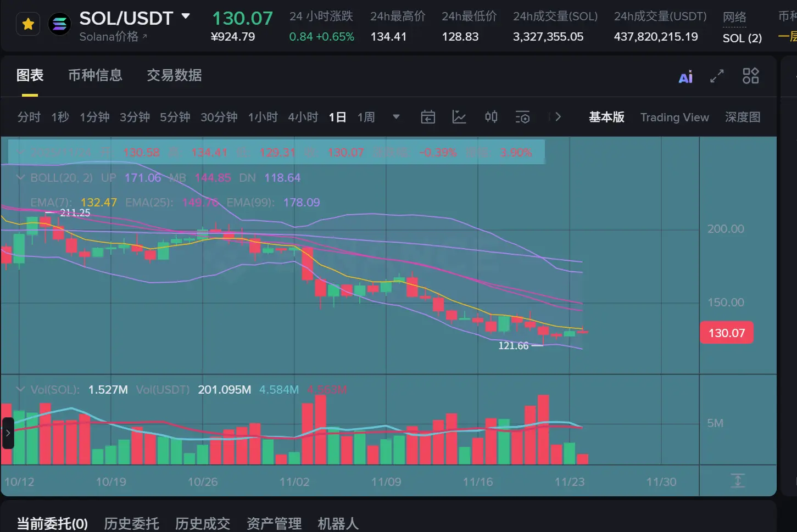
Task: Switch chart to 1分钟 interval
Action: (94, 117)
